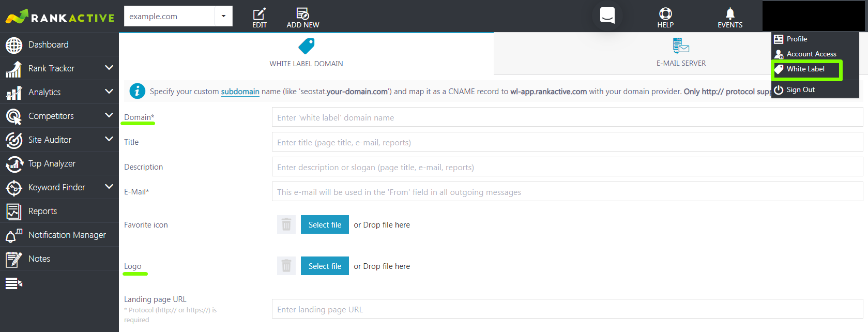
Task: Select file for Logo
Action: [x=325, y=266]
